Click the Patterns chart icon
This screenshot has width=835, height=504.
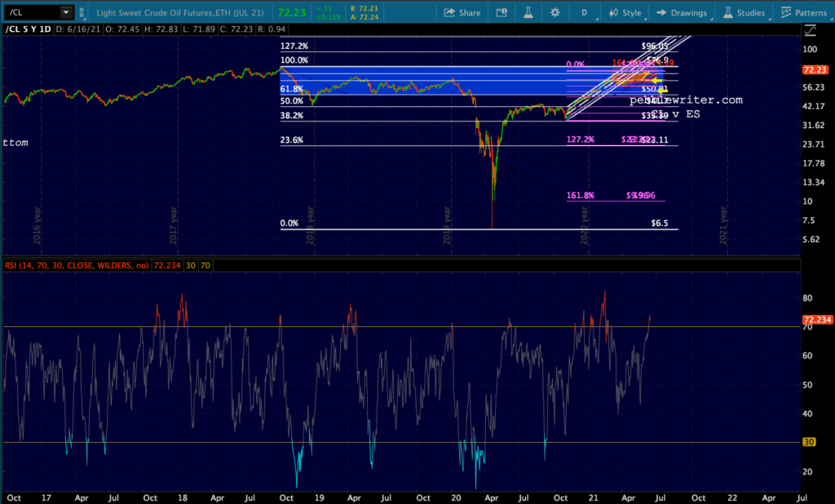click(786, 12)
